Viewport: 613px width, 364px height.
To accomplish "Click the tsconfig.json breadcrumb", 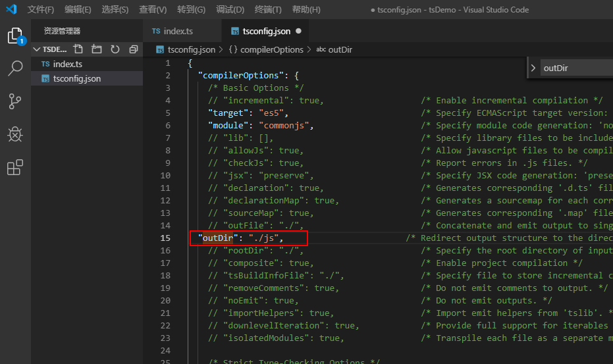I will [x=191, y=49].
